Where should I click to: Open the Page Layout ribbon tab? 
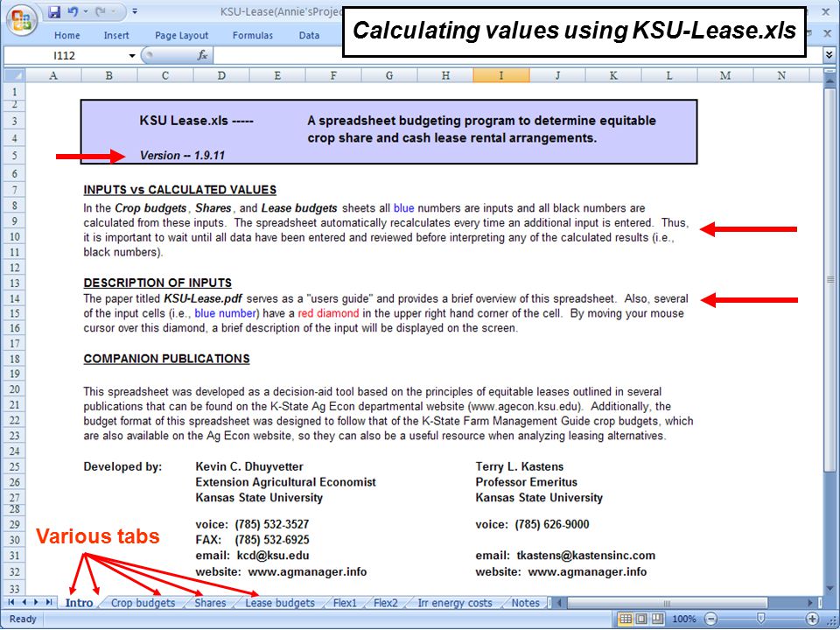pos(182,35)
